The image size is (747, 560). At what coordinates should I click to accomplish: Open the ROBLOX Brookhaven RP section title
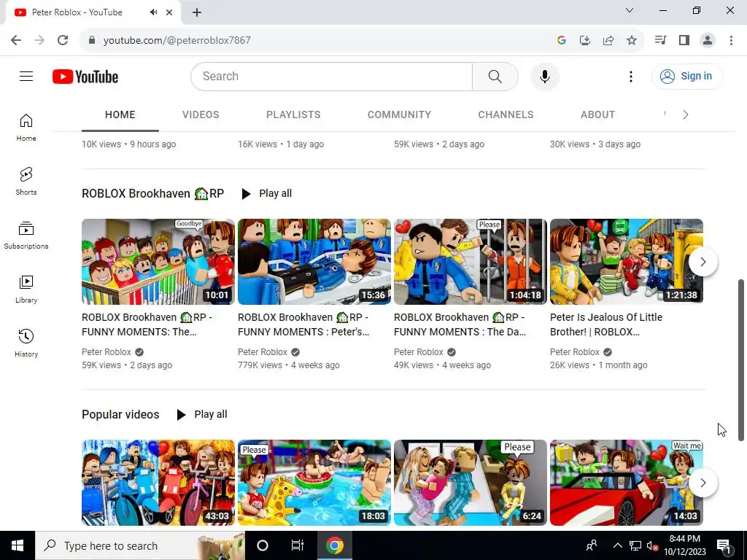click(153, 194)
